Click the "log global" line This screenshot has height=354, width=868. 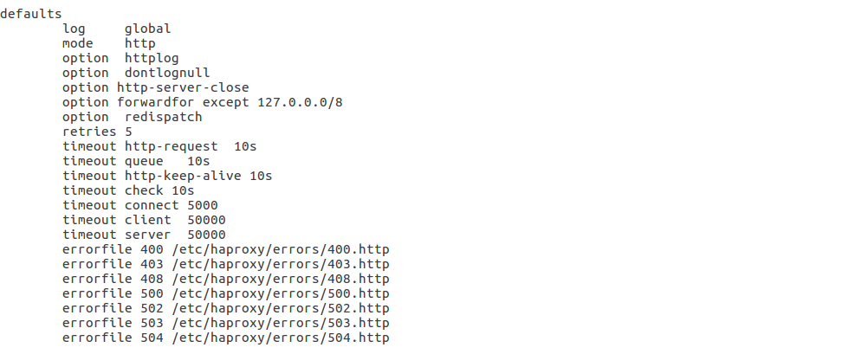pos(116,29)
